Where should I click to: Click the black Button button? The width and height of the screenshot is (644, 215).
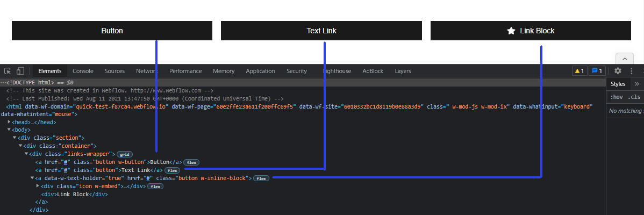tap(112, 31)
